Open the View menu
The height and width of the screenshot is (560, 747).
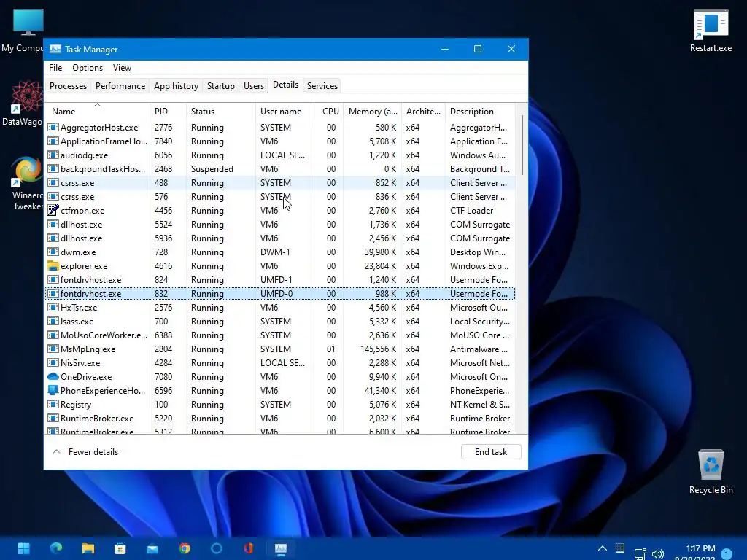[122, 68]
